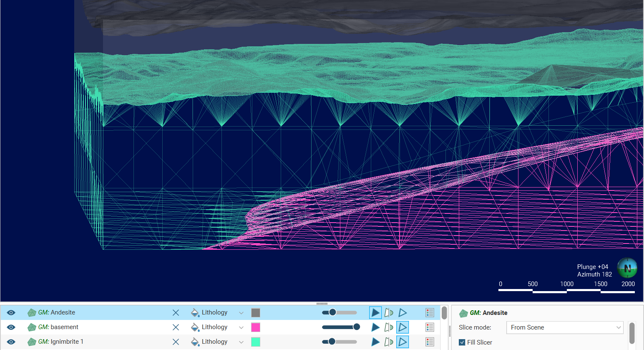
Task: Remove Andesite from the scene list
Action: (176, 312)
